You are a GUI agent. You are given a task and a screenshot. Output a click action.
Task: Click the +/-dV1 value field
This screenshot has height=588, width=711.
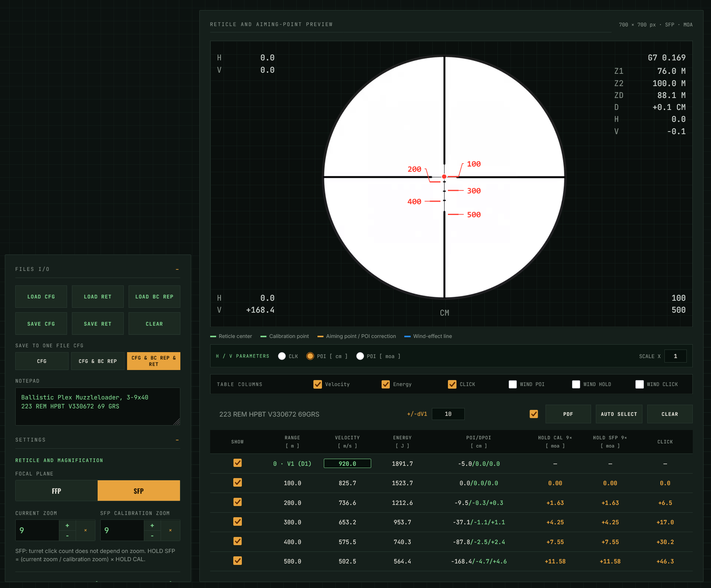(x=448, y=414)
